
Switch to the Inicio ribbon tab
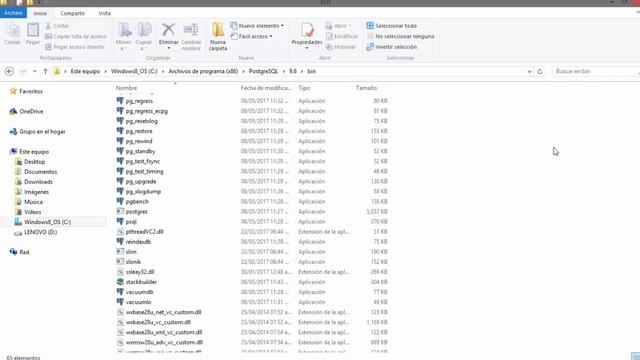(x=40, y=13)
